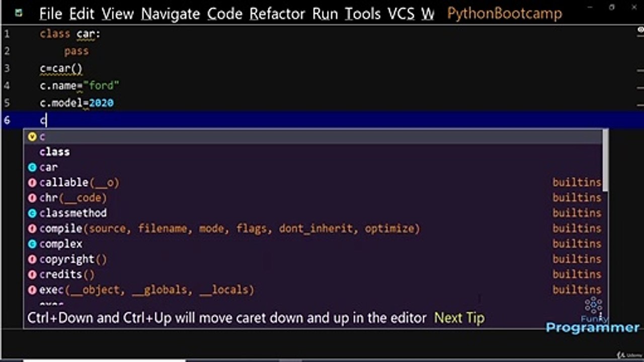
Task: Click the function icon beside 'callable' suggestion
Action: click(32, 183)
